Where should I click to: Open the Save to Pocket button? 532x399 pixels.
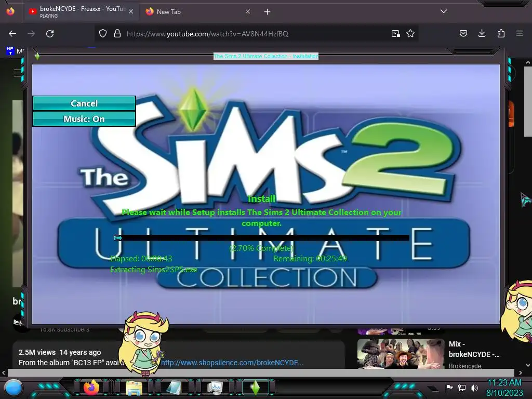(463, 33)
